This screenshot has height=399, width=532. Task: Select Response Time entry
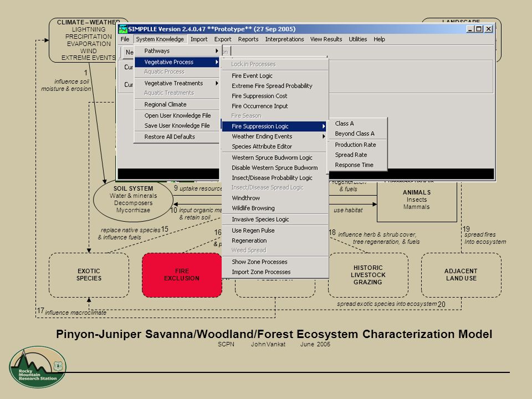pos(357,165)
